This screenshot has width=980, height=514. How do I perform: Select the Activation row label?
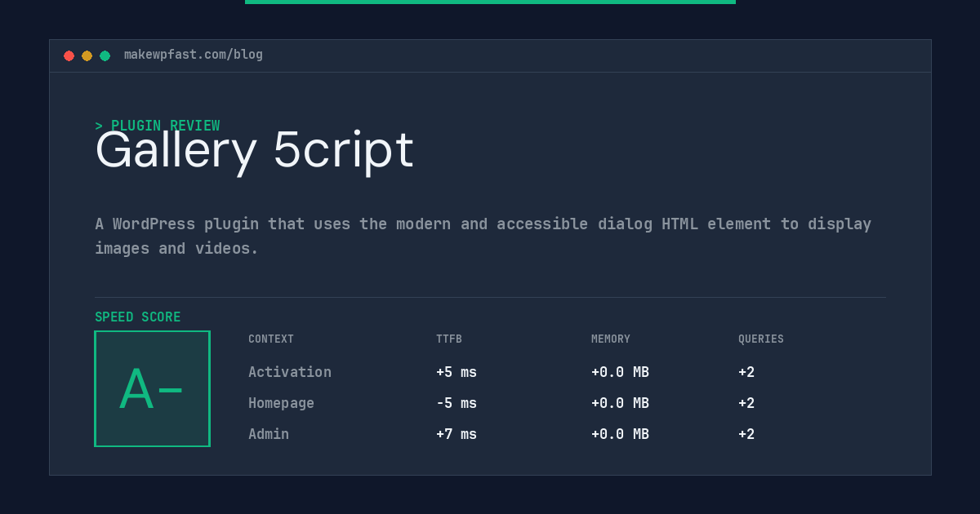[x=290, y=372]
